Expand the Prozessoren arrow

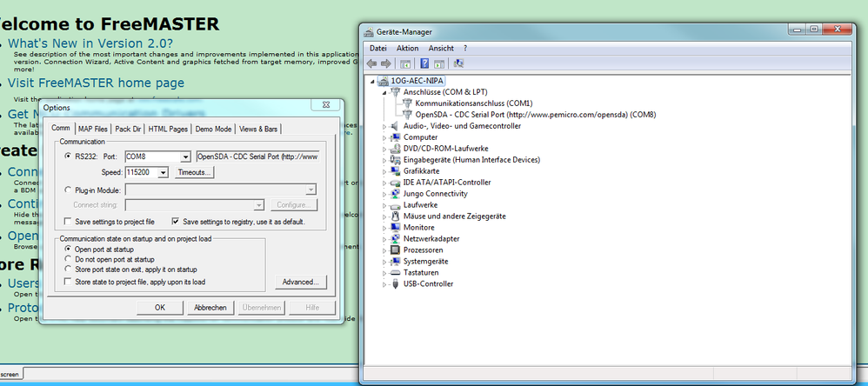point(384,250)
